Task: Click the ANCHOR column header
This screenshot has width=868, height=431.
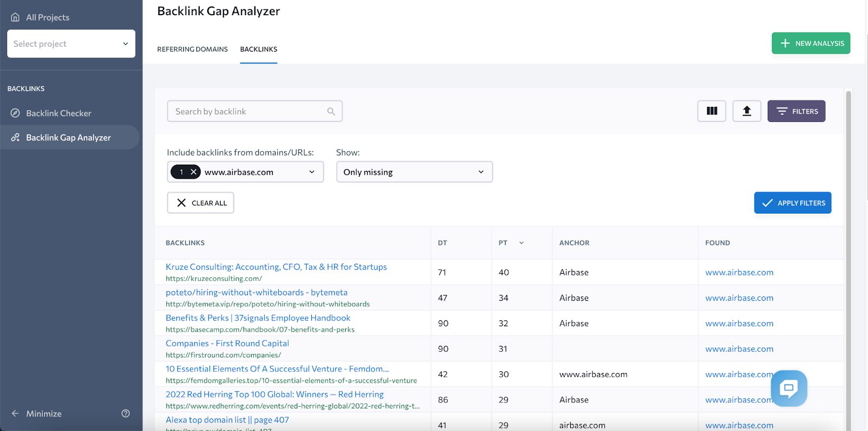Action: pos(574,243)
